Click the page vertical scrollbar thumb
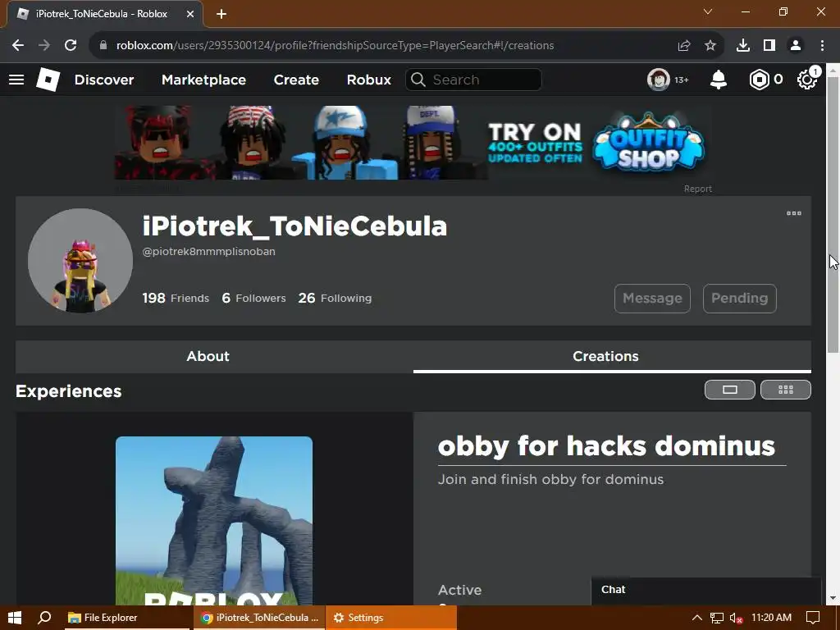The width and height of the screenshot is (840, 630). point(833,214)
